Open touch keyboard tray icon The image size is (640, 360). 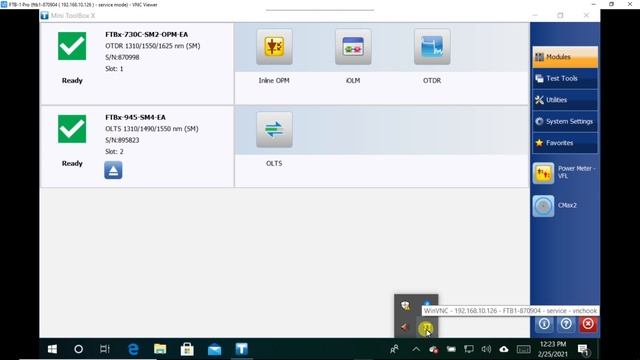pyautogui.click(x=523, y=349)
